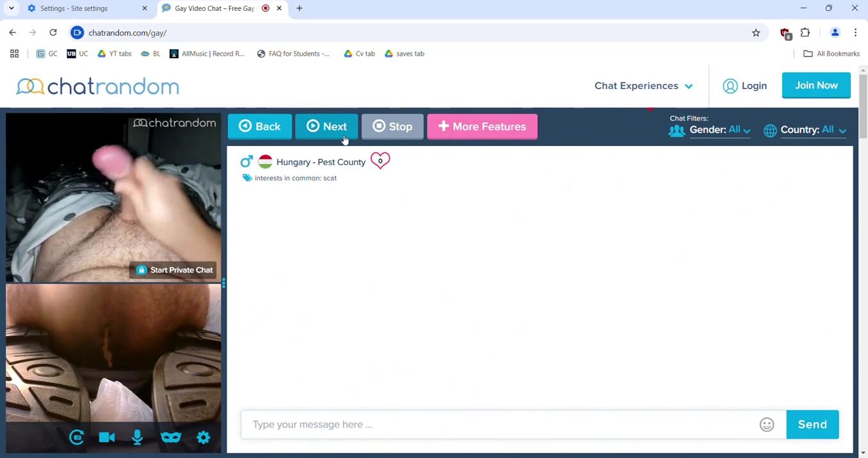
Task: Open the YT tabs bookmark
Action: click(115, 54)
